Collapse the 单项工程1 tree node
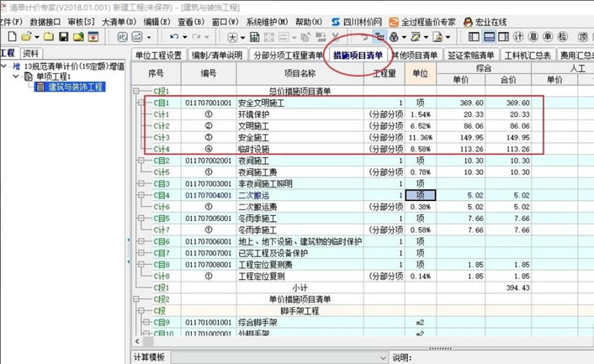The width and height of the screenshot is (594, 364). [16, 76]
